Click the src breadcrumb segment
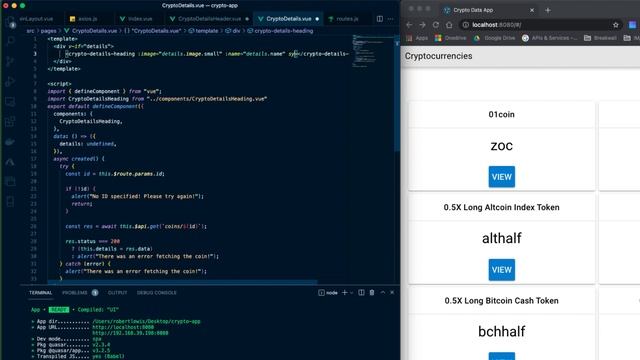The image size is (640, 360). [x=30, y=31]
